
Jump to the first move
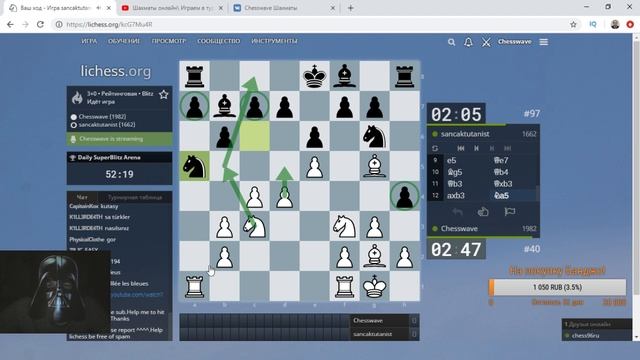tap(461, 148)
